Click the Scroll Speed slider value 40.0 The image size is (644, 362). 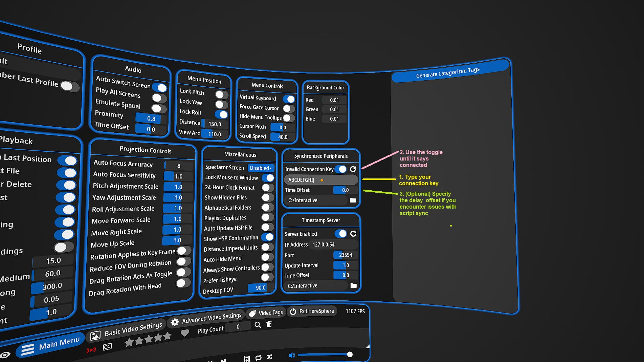(283, 137)
